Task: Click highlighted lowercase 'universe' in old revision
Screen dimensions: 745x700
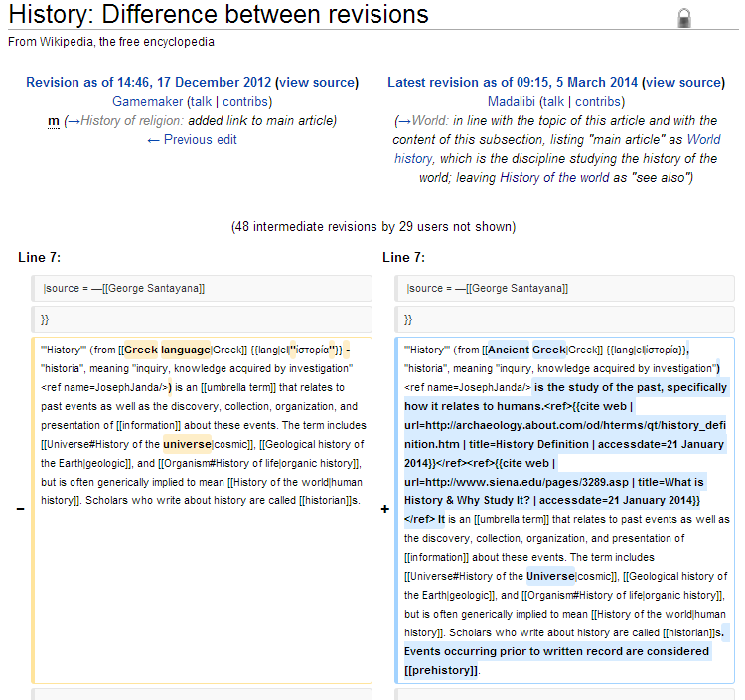Action: [187, 444]
